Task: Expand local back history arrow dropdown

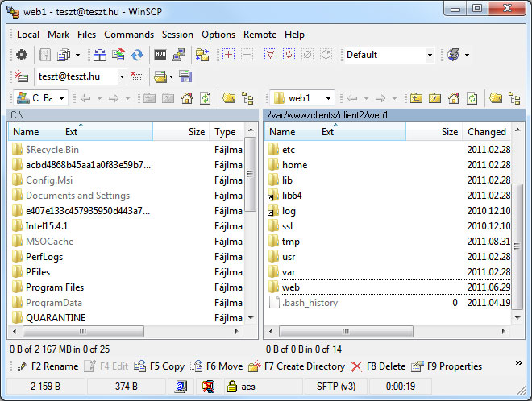Action: pyautogui.click(x=99, y=99)
